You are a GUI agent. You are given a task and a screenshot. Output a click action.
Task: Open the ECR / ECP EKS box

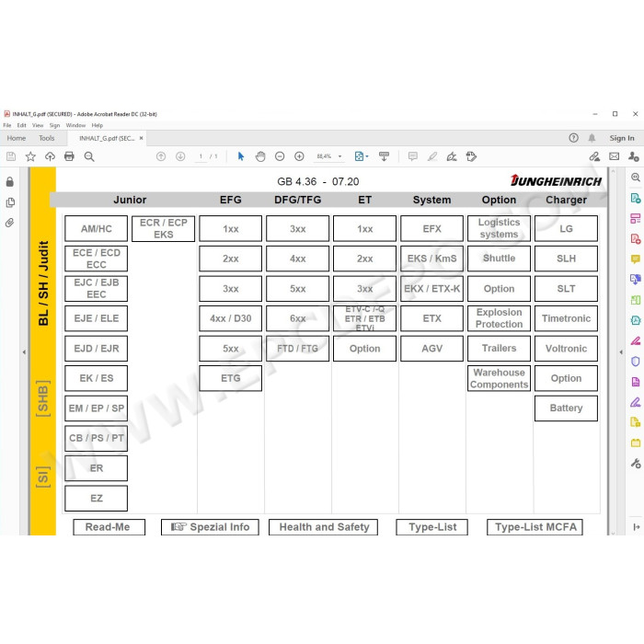tap(163, 228)
